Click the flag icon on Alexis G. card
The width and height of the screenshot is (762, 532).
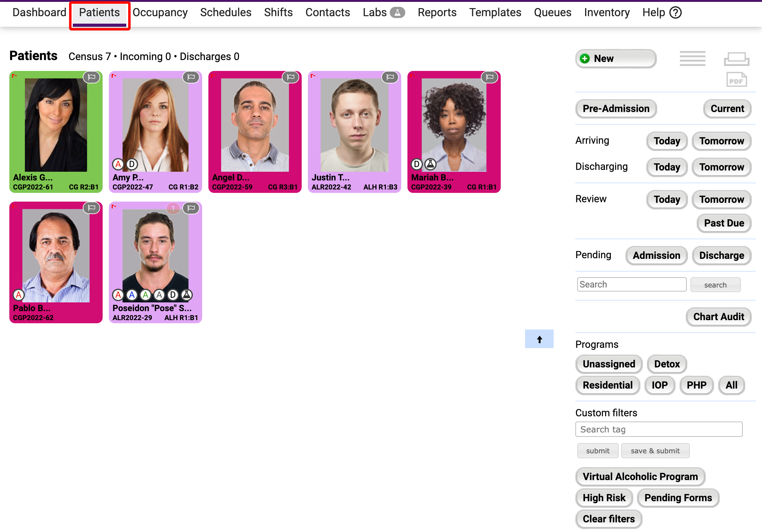(92, 77)
